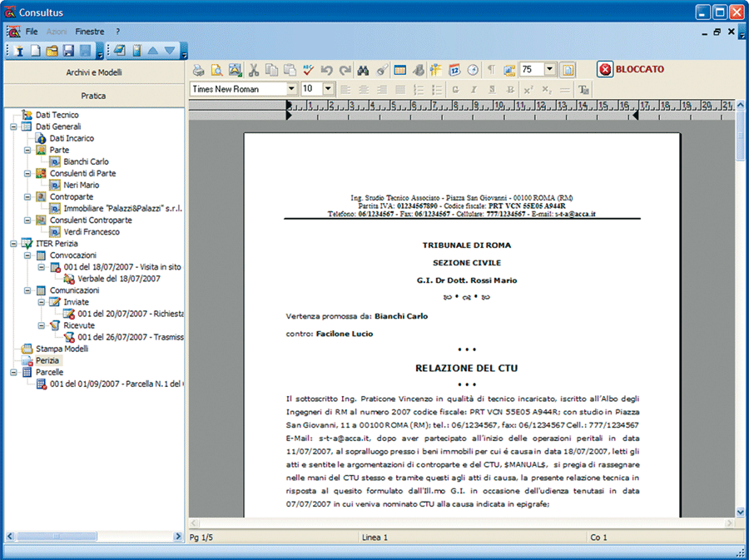Screen dimensions: 749x560
Task: Cut selection with the scissors icon
Action: [x=254, y=70]
